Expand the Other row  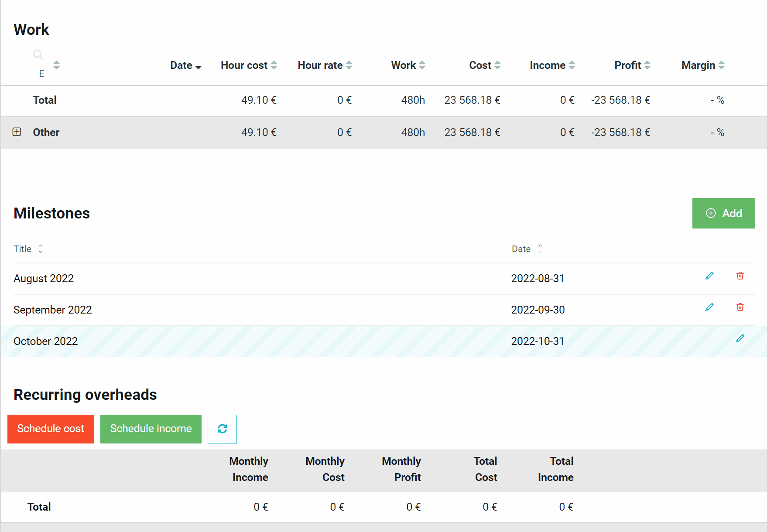point(17,132)
